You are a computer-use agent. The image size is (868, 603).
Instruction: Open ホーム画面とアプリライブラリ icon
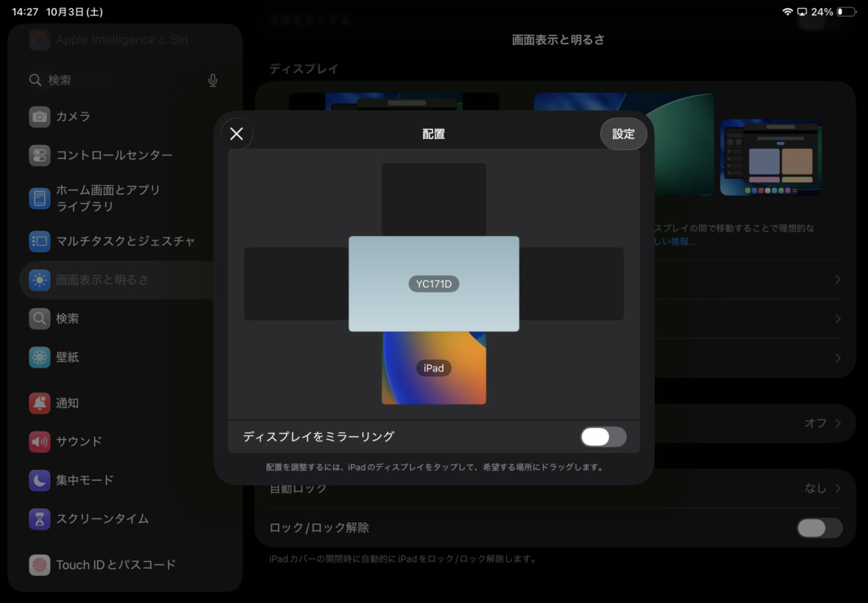39,198
